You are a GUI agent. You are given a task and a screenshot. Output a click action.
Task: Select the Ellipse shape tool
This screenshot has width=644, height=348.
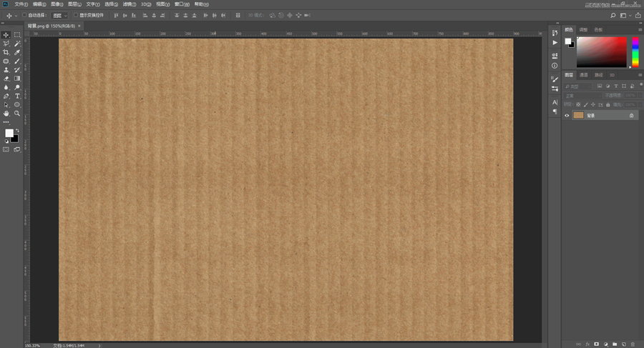point(17,104)
